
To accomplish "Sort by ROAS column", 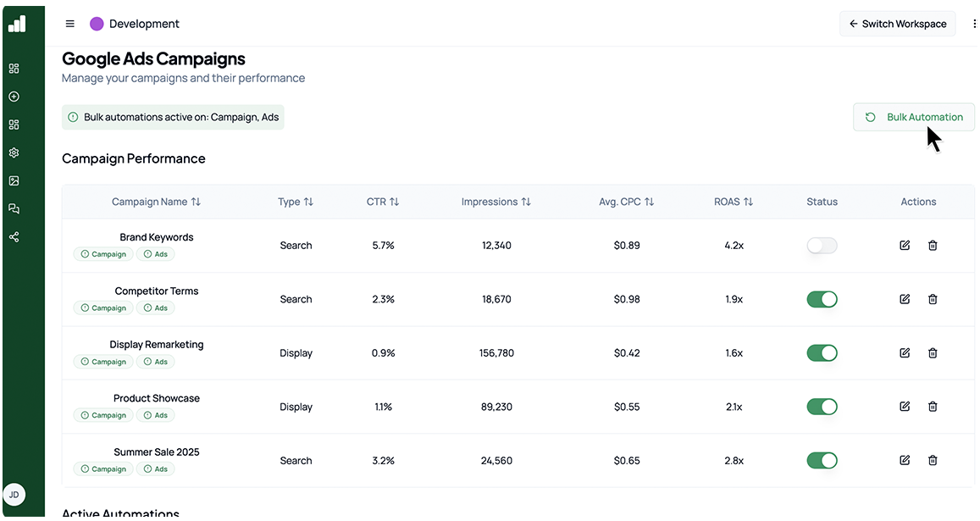I will (734, 202).
